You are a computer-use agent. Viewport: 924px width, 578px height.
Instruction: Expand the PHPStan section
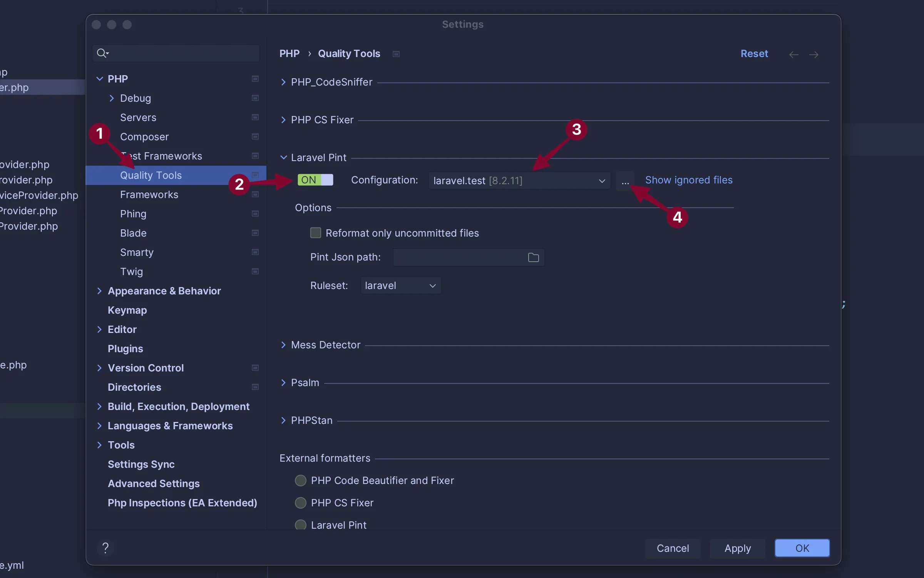point(284,420)
